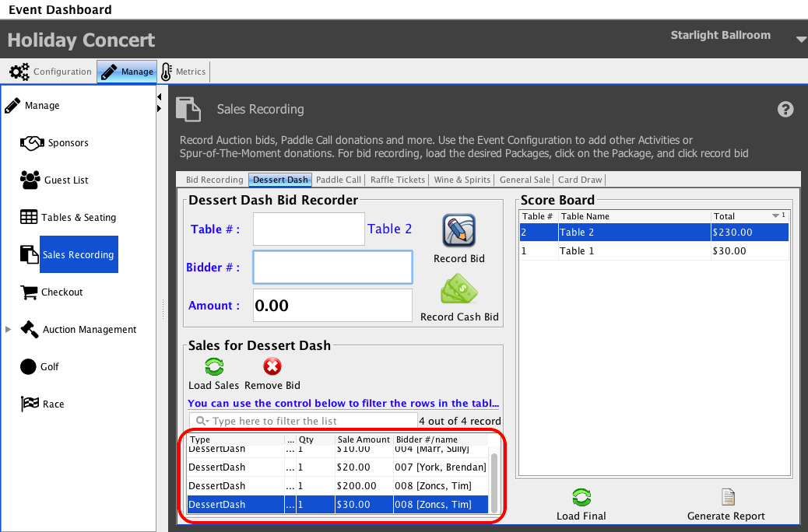Screen dimensions: 808x532
Task: Click the Race checkered flag icon
Action: (30, 404)
